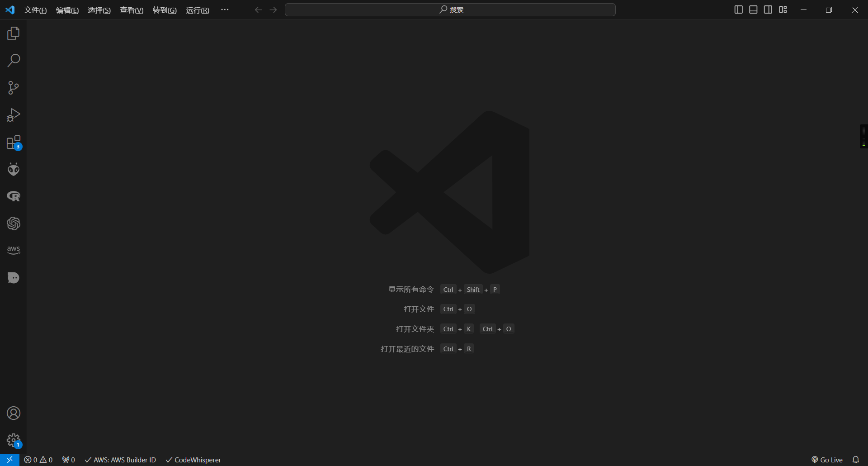Open the 查看(V) menu
The image size is (868, 466).
(132, 10)
